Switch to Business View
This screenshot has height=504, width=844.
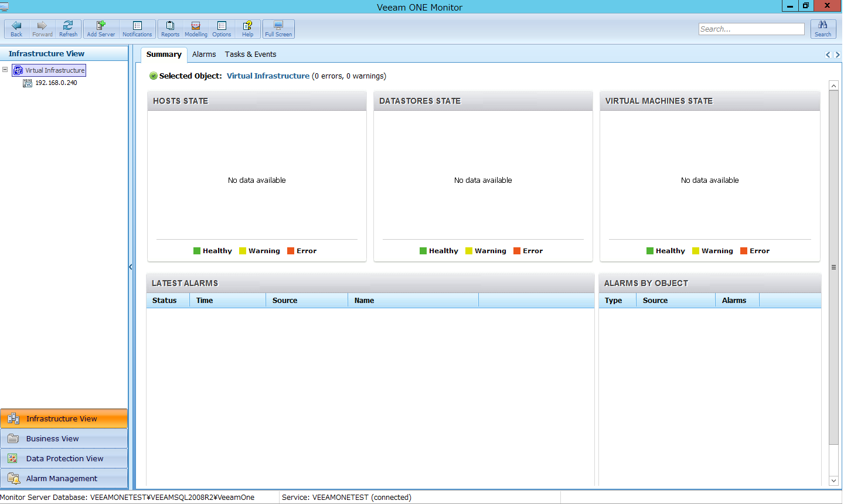(x=64, y=438)
